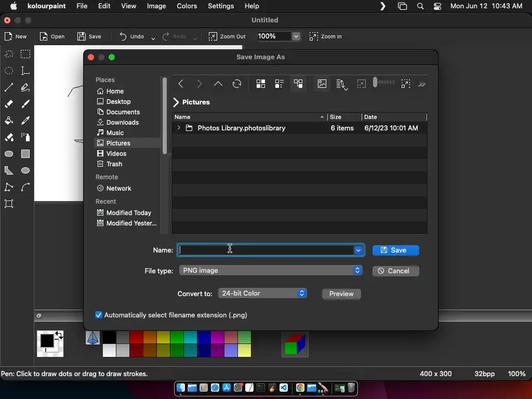The image size is (532, 399).
Task: Open the File type PNG image dropdown
Action: (x=270, y=270)
